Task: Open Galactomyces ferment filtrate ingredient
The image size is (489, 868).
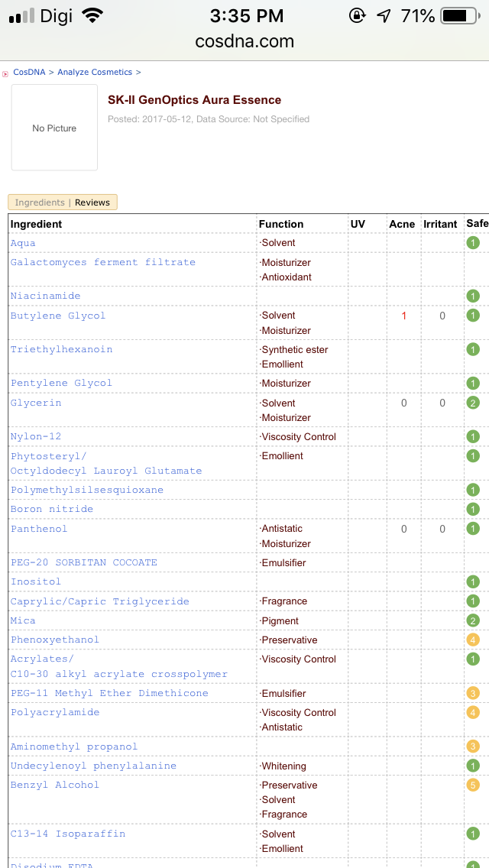Action: (103, 262)
